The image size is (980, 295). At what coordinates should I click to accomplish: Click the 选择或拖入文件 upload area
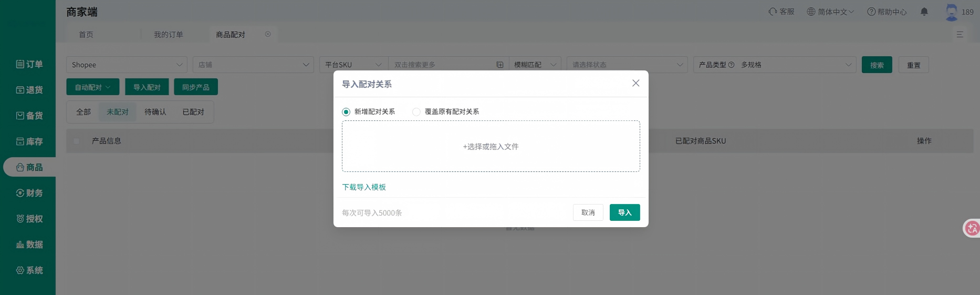pyautogui.click(x=491, y=146)
